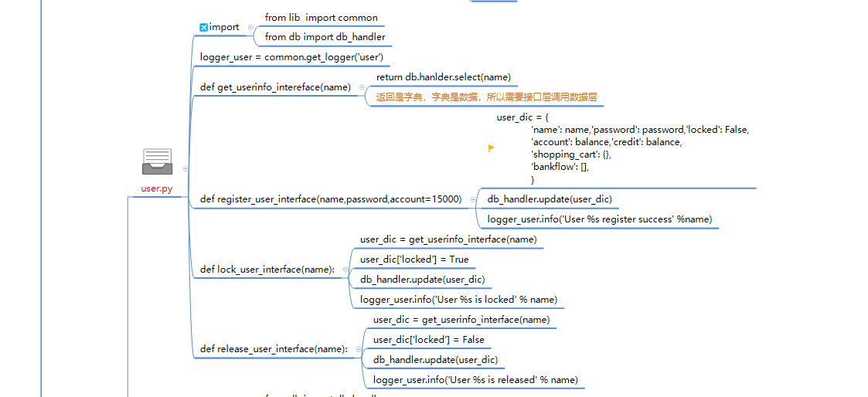This screenshot has width=868, height=397.
Task: Select 'return db.hanlder.select(name)' node
Action: pyautogui.click(x=444, y=77)
